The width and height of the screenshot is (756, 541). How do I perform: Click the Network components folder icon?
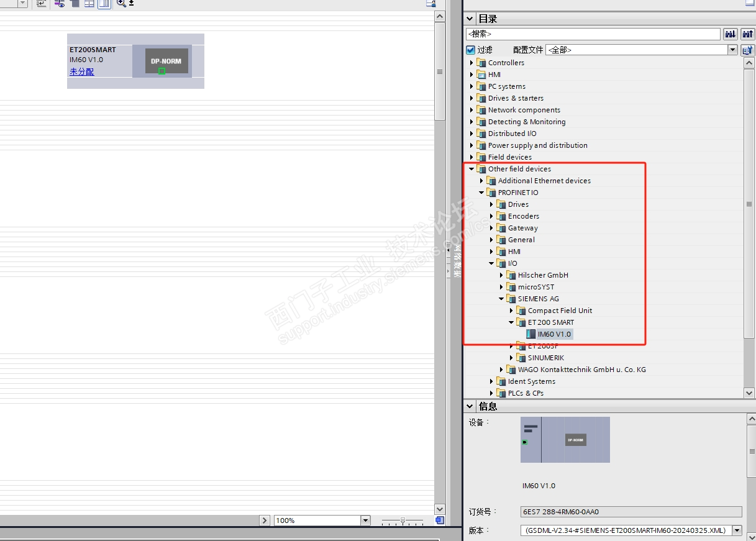point(481,110)
